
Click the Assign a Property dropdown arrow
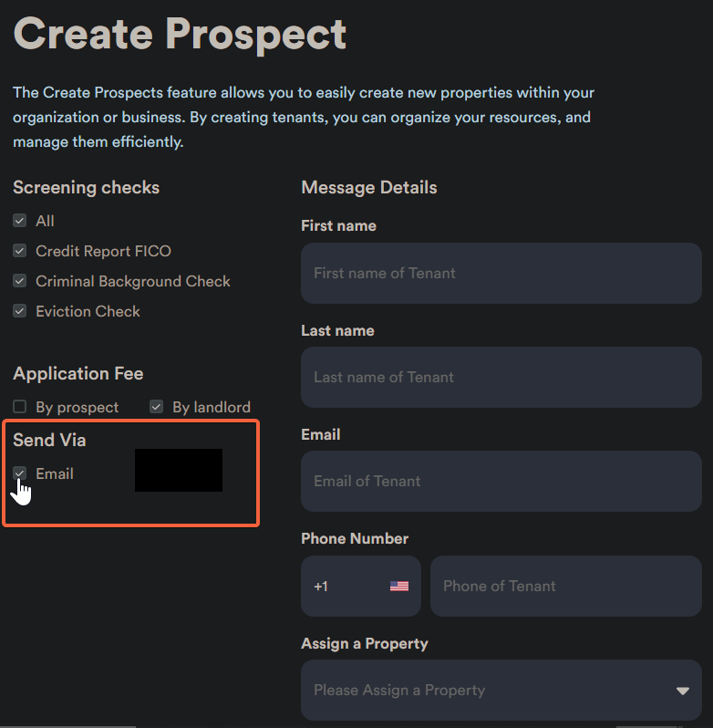[x=683, y=691]
